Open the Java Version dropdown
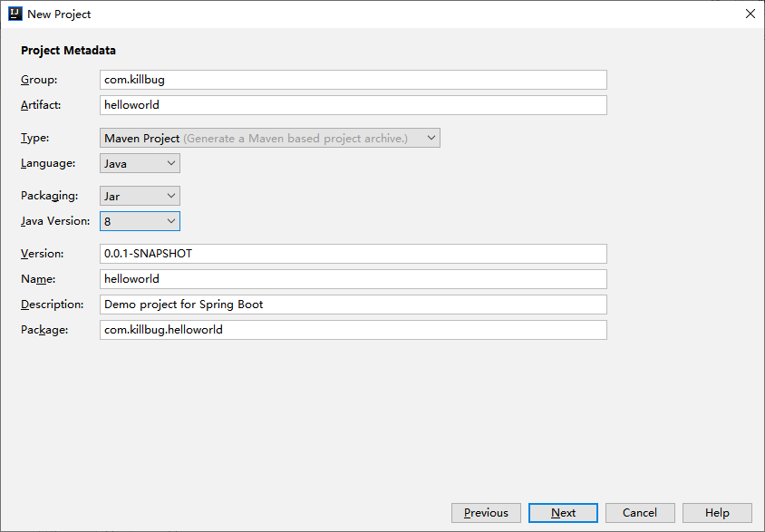 [168, 220]
